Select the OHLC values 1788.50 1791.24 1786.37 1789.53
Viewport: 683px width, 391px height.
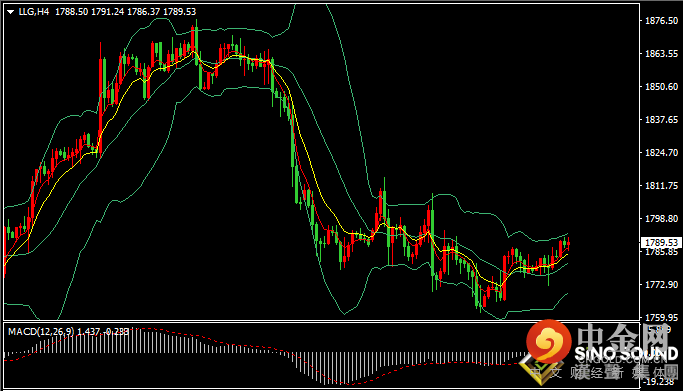coord(125,12)
